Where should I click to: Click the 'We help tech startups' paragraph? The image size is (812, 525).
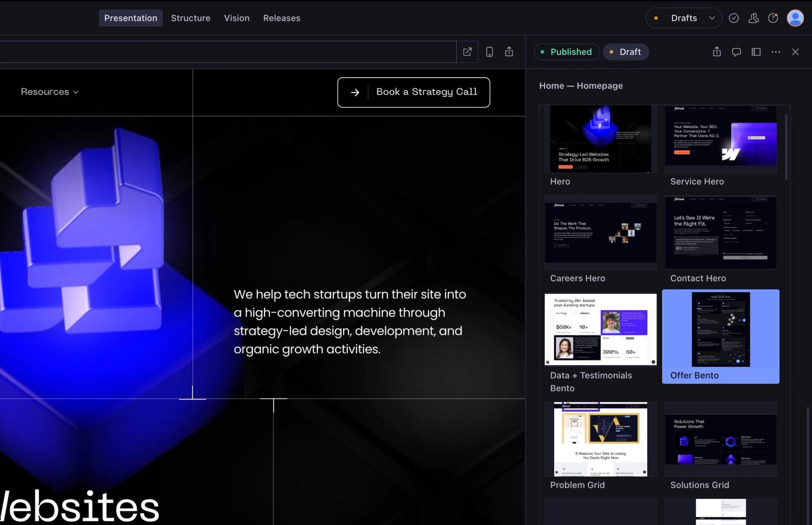point(350,321)
